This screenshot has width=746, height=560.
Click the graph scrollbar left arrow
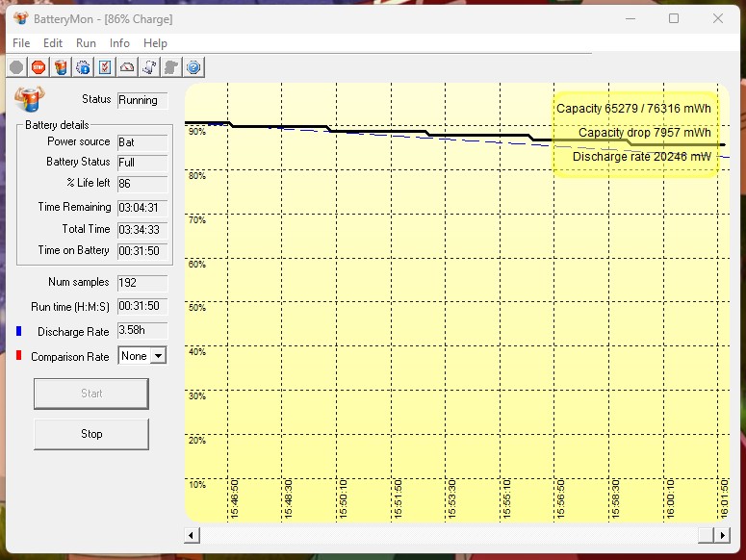(192, 535)
